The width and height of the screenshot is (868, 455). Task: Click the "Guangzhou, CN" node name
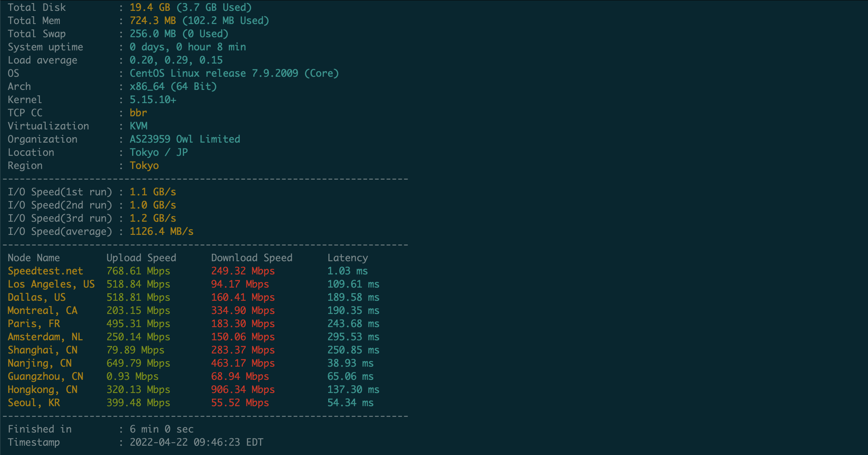(x=45, y=376)
